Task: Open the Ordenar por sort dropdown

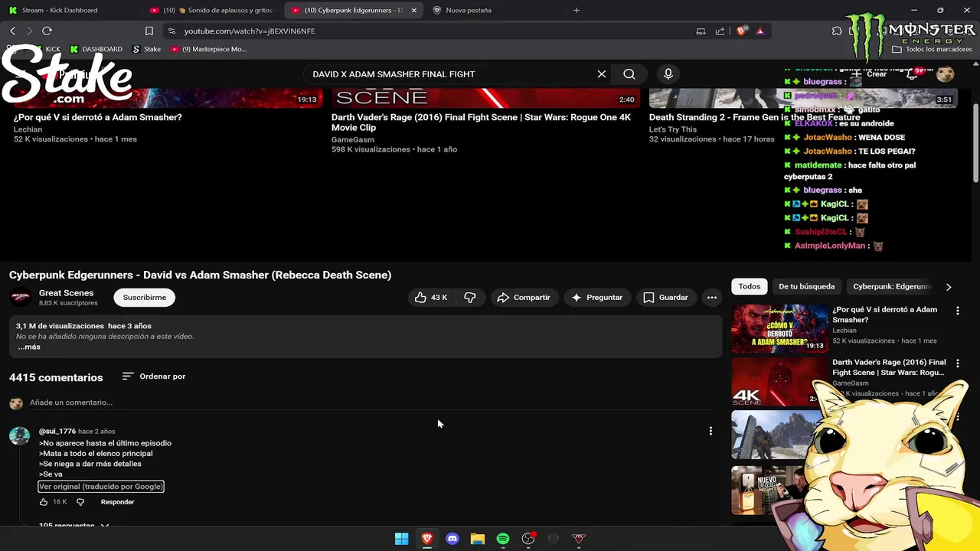Action: coord(154,377)
